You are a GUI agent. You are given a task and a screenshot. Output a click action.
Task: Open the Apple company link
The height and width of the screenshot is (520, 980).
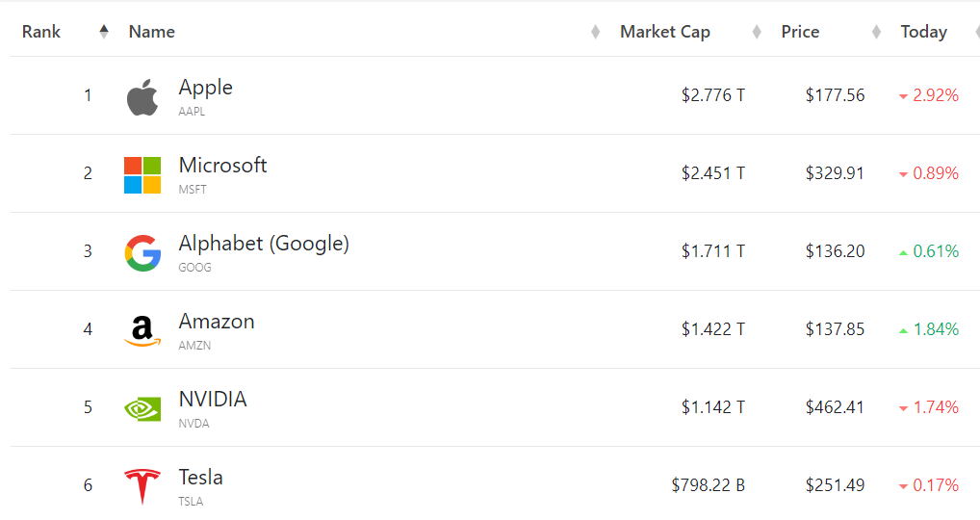(205, 88)
